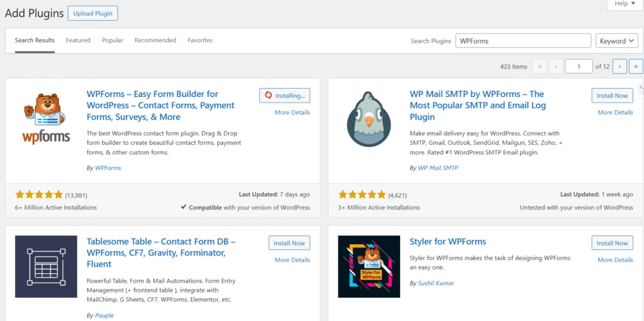Switch to the Search Results tab

point(35,40)
